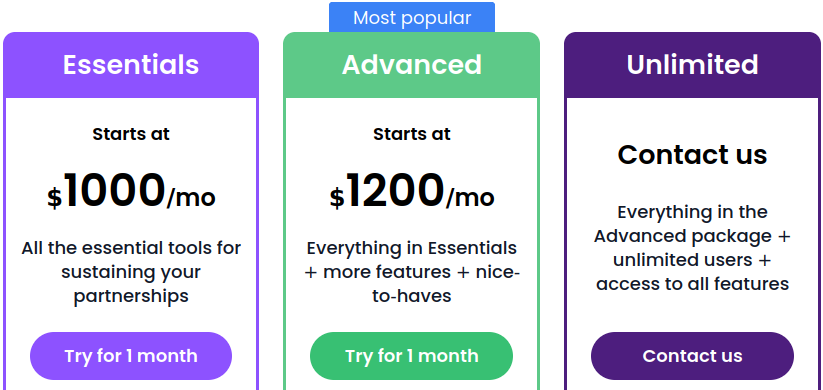Click the purple Try for 1 month button
This screenshot has height=390, width=823.
pyautogui.click(x=131, y=356)
